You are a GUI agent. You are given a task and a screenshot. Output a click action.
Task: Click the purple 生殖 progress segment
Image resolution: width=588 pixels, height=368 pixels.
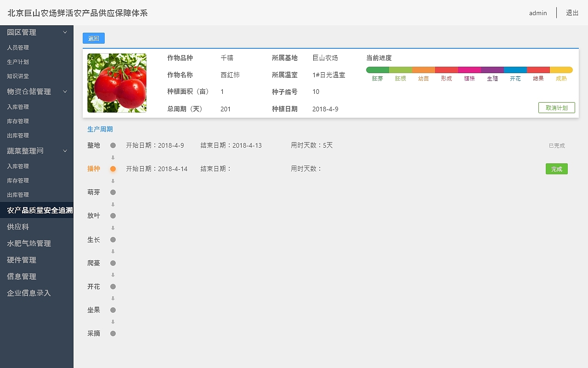[492, 70]
